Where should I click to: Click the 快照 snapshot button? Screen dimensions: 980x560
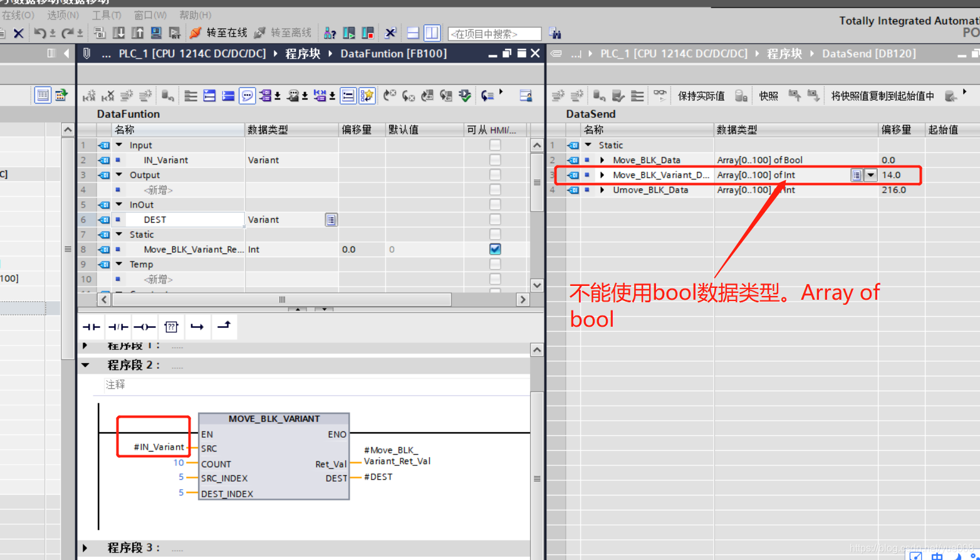768,96
